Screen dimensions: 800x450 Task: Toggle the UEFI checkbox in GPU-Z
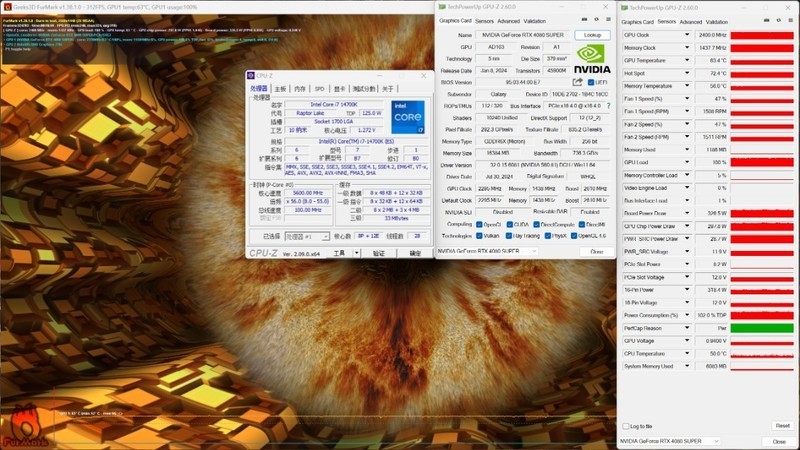coord(591,82)
